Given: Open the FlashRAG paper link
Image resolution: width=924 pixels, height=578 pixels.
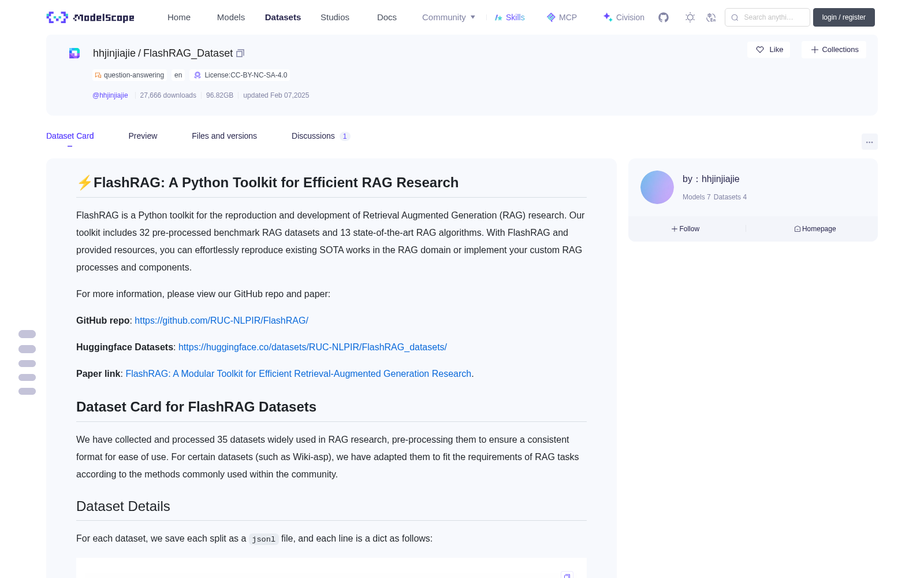Looking at the screenshot, I should point(299,373).
